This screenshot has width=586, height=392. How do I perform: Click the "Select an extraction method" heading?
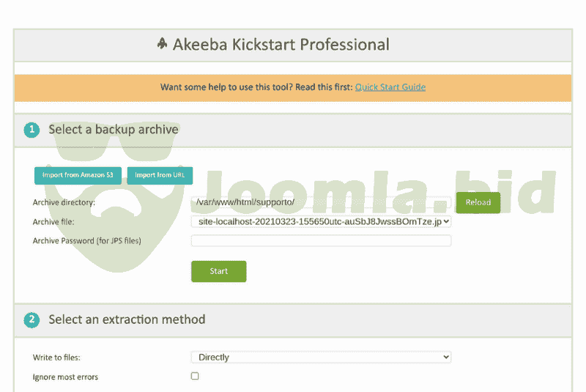coord(127,319)
